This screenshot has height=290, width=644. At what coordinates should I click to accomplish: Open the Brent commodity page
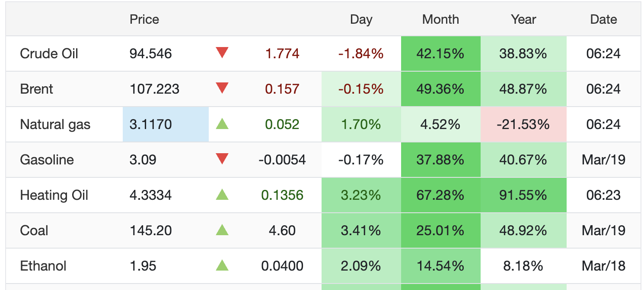coord(36,89)
